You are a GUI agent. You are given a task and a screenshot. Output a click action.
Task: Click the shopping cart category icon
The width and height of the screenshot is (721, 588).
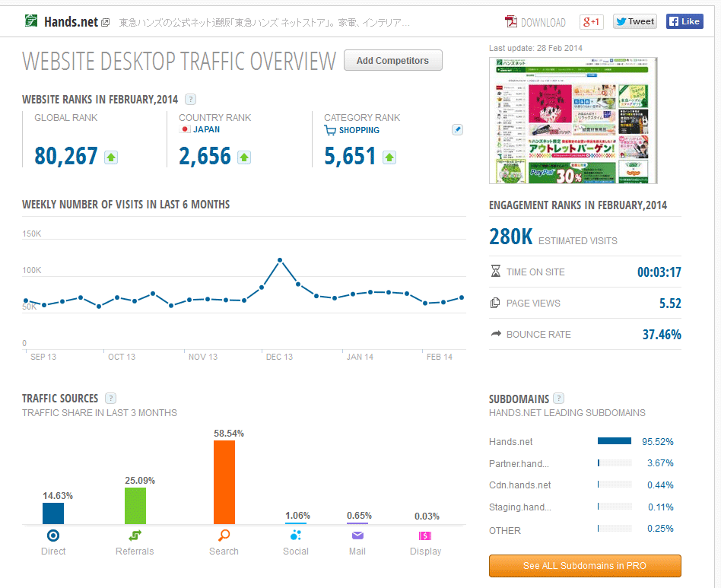tap(330, 131)
